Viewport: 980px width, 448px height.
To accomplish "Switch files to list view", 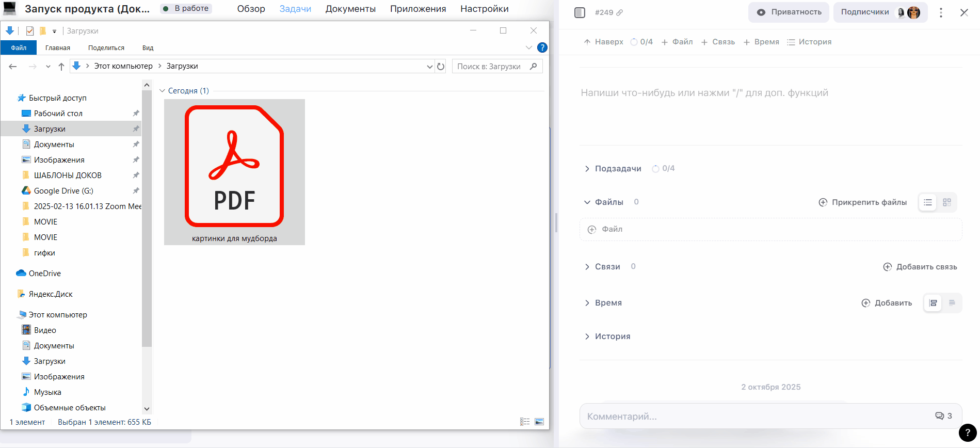I will coord(928,202).
